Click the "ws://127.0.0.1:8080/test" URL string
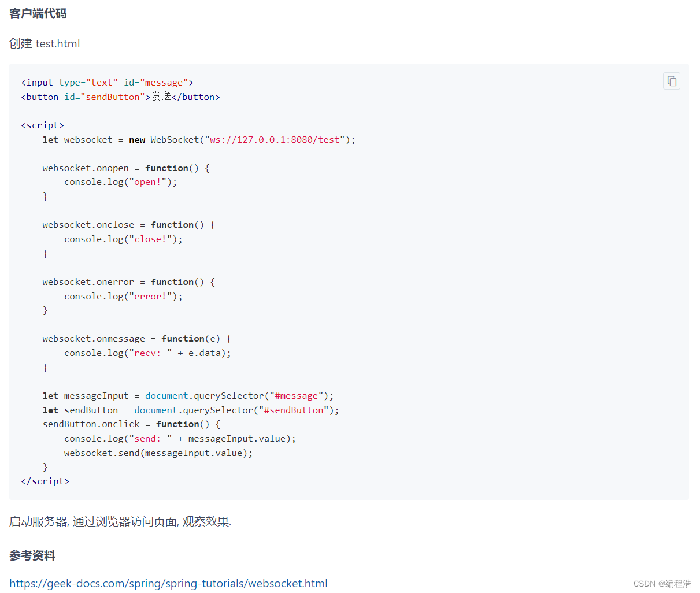Screen dimensions: 700x593 (x=274, y=140)
